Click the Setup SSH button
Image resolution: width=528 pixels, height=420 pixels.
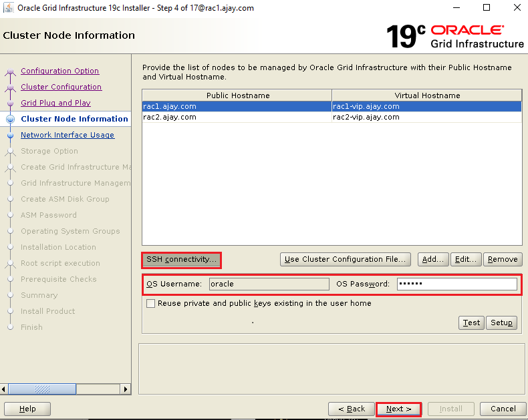coord(501,323)
